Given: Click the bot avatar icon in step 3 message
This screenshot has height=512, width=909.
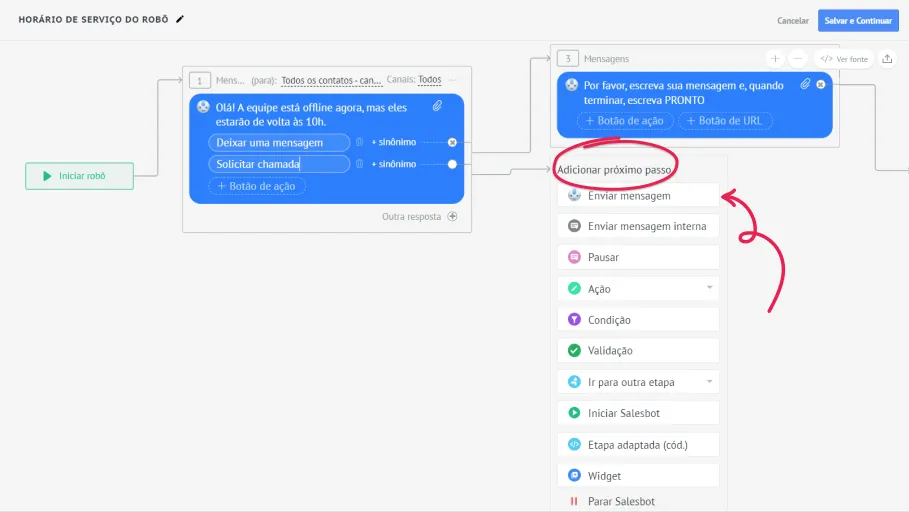Looking at the screenshot, I should tap(572, 85).
